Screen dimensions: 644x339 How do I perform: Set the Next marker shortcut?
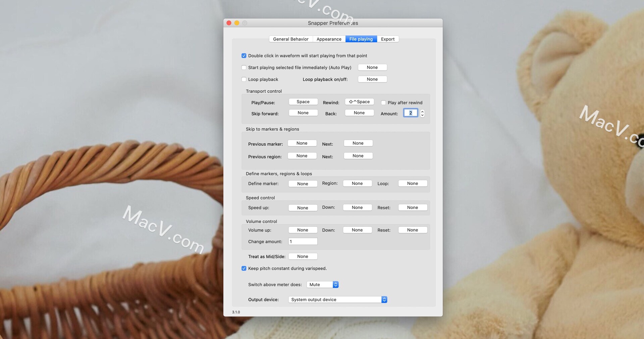pos(358,143)
